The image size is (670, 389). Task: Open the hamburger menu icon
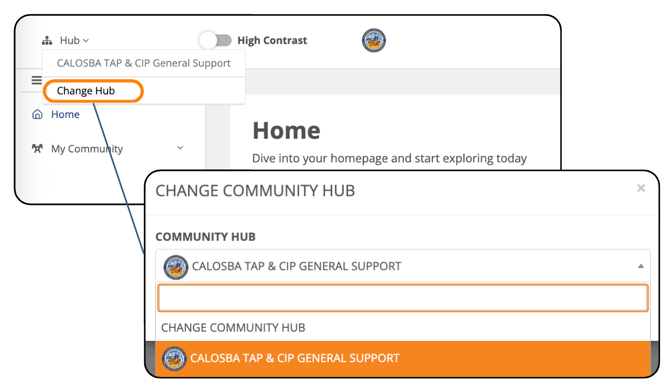[x=37, y=80]
